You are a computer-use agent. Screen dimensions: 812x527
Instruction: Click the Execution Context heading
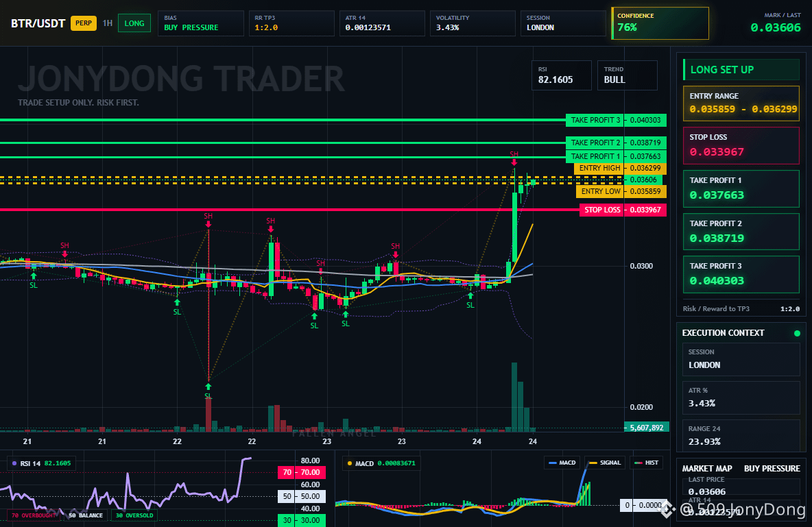click(x=723, y=333)
